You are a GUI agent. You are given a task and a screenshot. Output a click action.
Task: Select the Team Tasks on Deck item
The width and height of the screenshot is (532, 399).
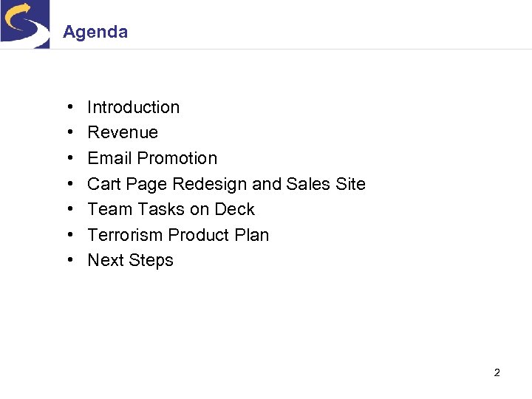pos(171,209)
